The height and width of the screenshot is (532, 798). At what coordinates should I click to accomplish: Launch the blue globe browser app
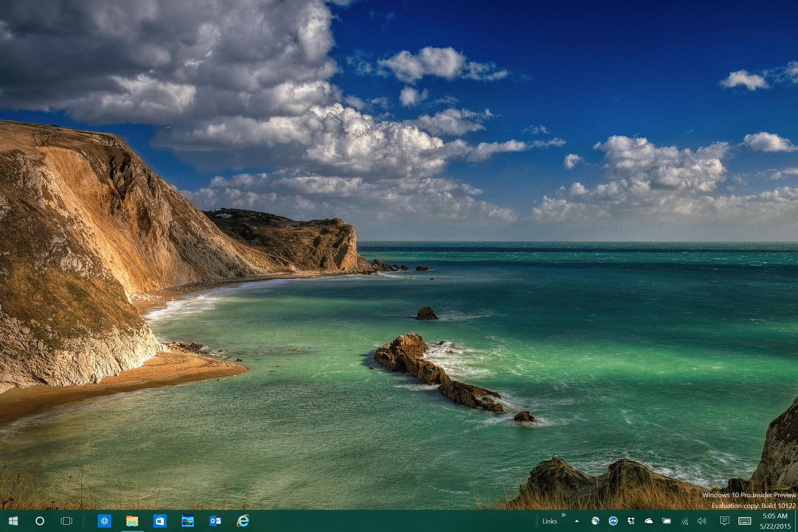coord(105,521)
